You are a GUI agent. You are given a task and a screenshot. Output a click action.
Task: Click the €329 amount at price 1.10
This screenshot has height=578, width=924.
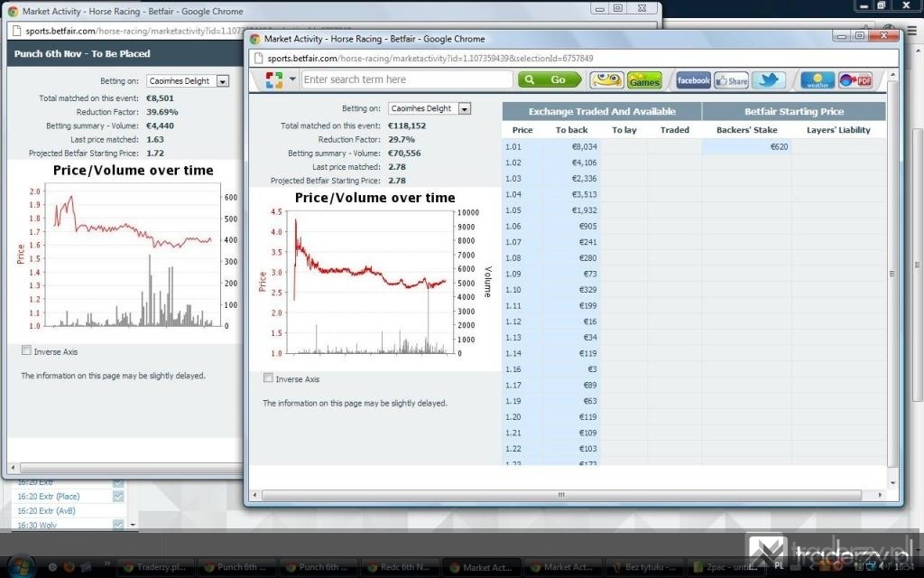coord(587,290)
